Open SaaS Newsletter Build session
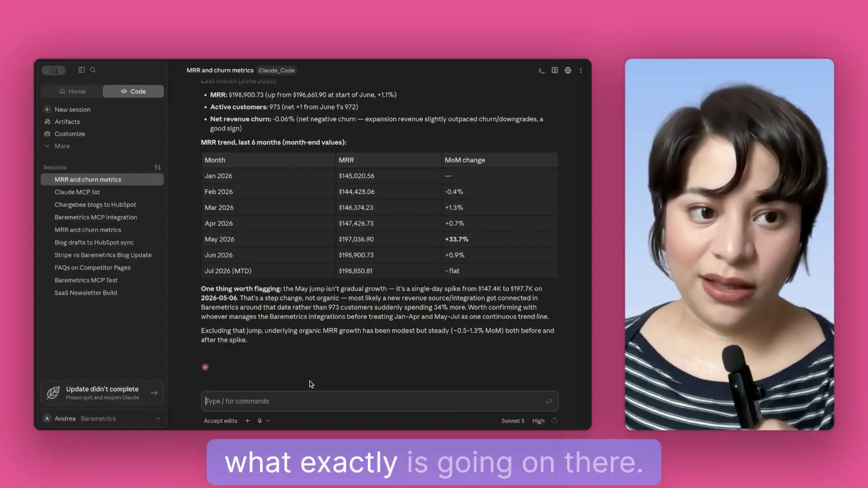 point(102,293)
